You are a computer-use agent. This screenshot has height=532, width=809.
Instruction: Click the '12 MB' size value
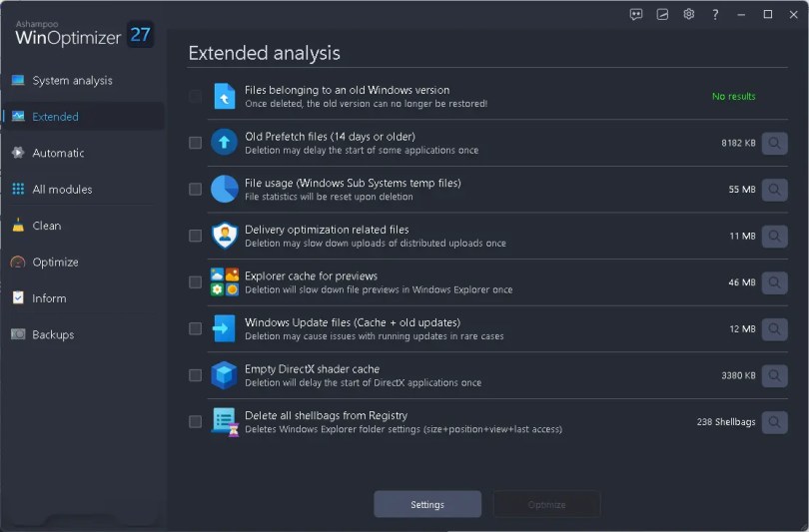click(x=742, y=329)
